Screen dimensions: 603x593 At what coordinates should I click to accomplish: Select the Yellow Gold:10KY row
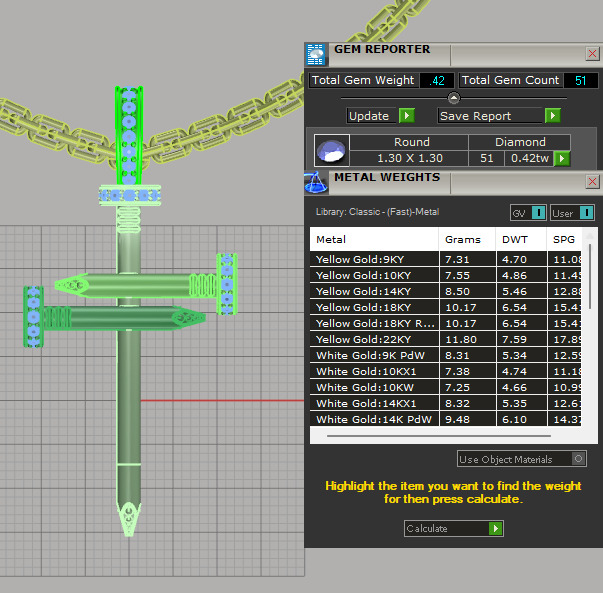445,275
